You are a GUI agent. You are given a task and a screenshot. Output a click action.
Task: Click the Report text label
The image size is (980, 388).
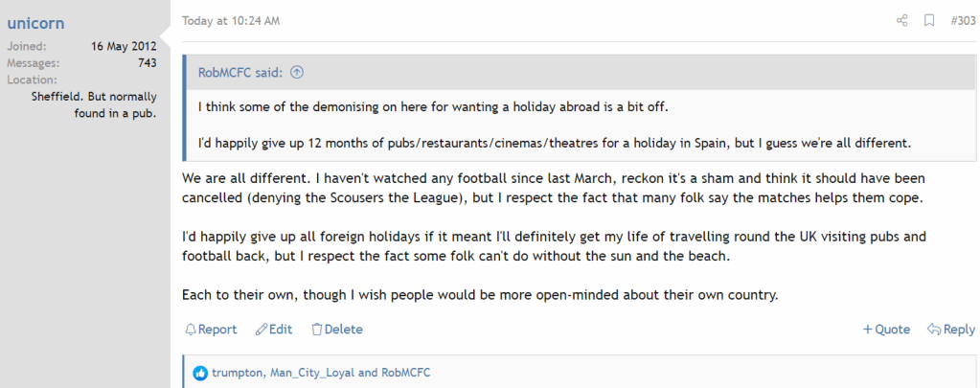click(217, 330)
